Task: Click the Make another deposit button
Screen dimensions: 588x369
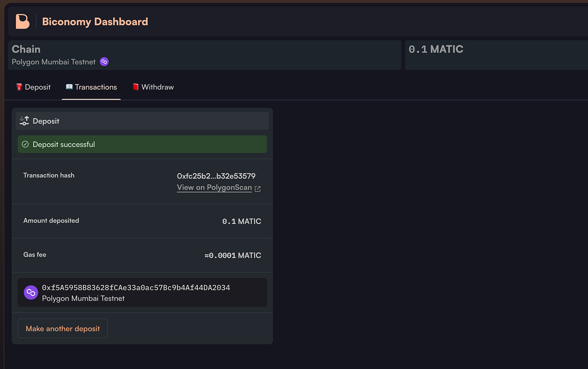Action: pos(62,328)
